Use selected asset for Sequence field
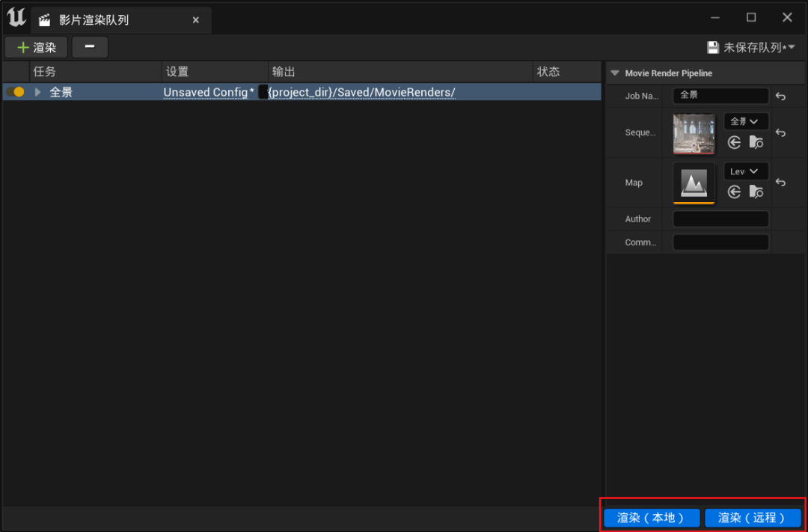Viewport: 808px width, 532px height. (x=735, y=142)
